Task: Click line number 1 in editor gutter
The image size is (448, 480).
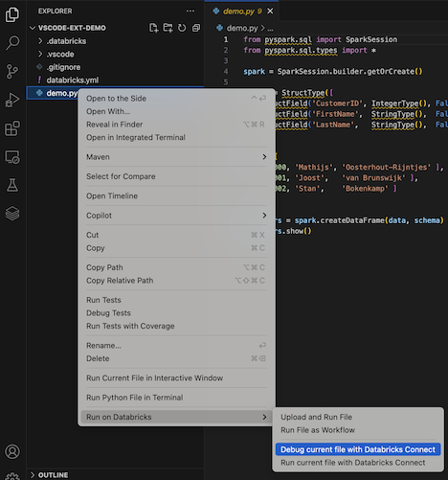Action: (226, 39)
